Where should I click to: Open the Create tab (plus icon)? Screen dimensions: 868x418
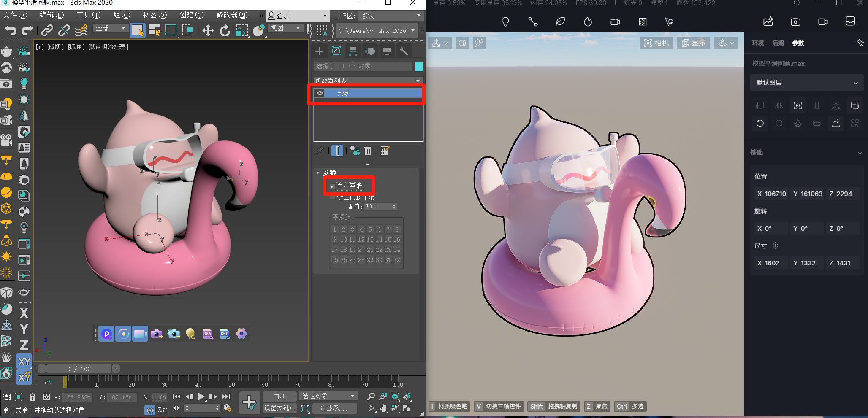coord(320,51)
